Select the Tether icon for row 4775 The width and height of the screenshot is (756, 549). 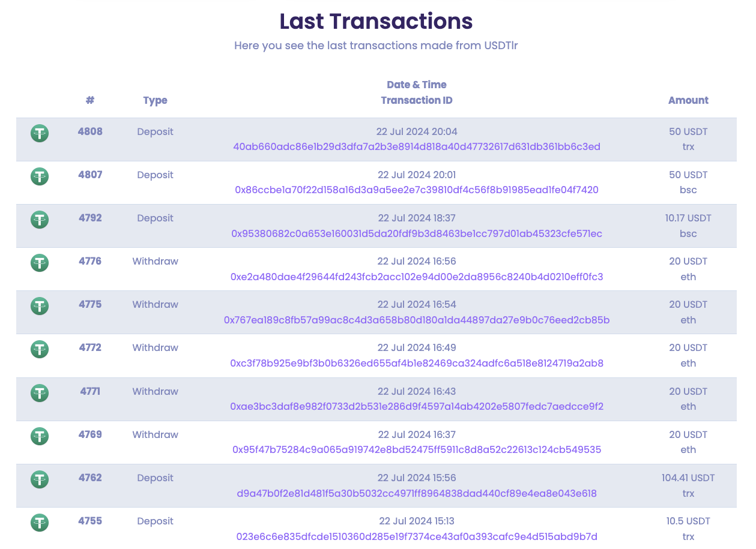(40, 306)
